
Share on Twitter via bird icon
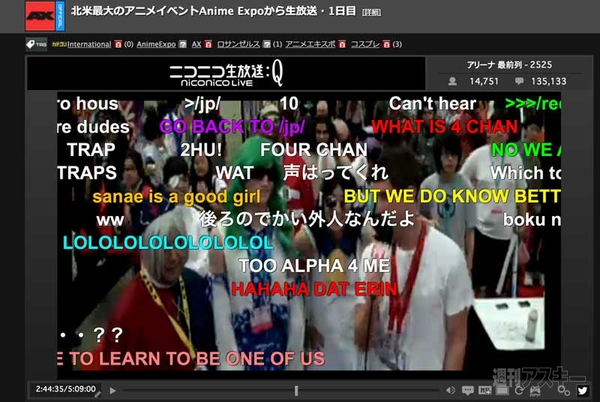(583, 391)
